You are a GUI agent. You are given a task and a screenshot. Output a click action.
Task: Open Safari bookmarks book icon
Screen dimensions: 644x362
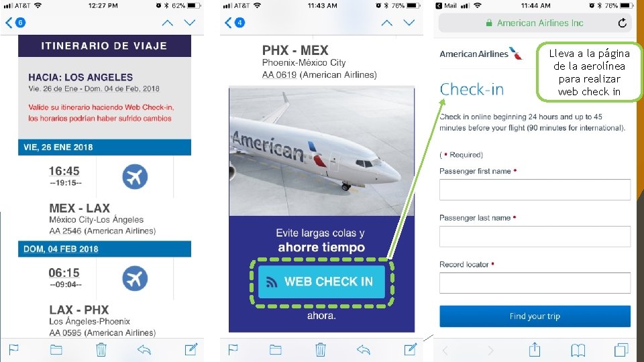coord(578,350)
